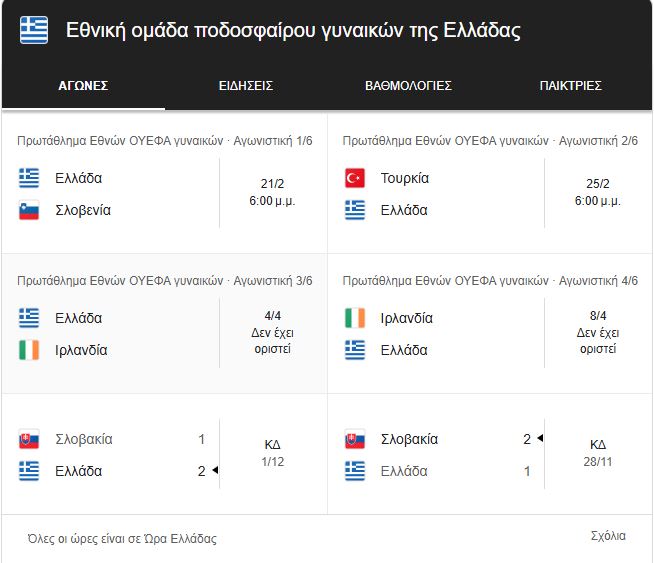Screen dimensions: 654x563
Task: Click Turkey flag in matchday 2/6
Action: [355, 178]
